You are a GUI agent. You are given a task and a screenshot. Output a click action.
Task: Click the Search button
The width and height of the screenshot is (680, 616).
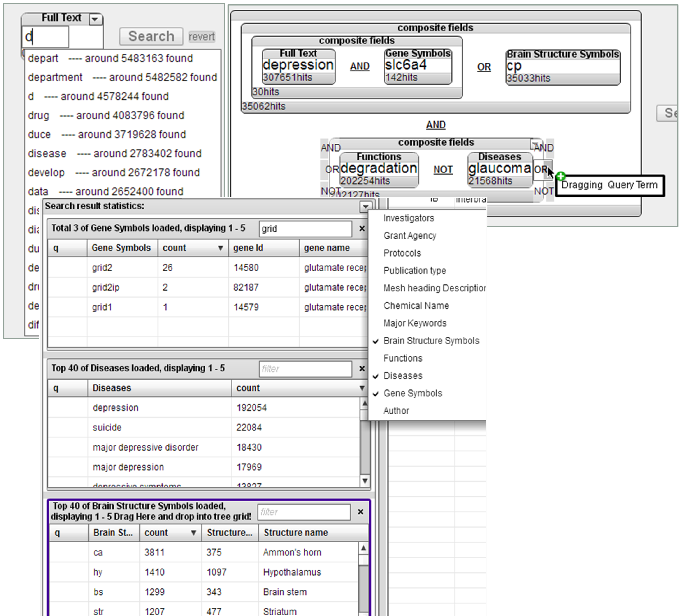[151, 37]
